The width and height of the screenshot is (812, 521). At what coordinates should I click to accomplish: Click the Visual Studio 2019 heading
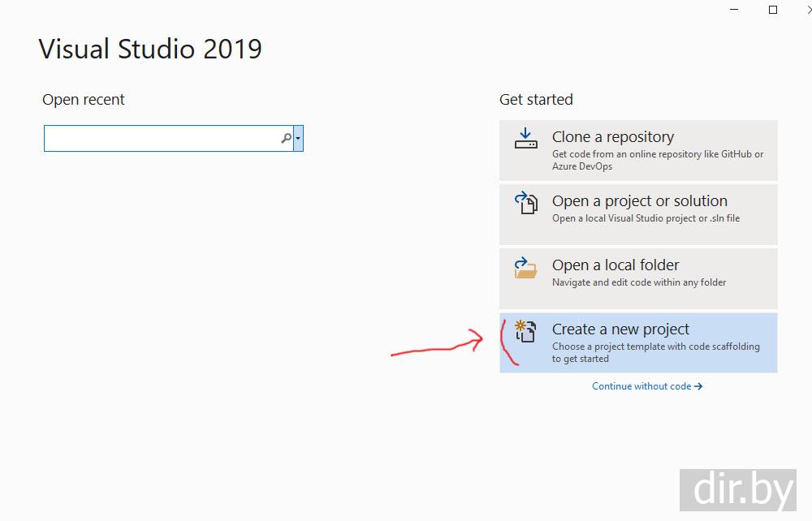coord(150,49)
